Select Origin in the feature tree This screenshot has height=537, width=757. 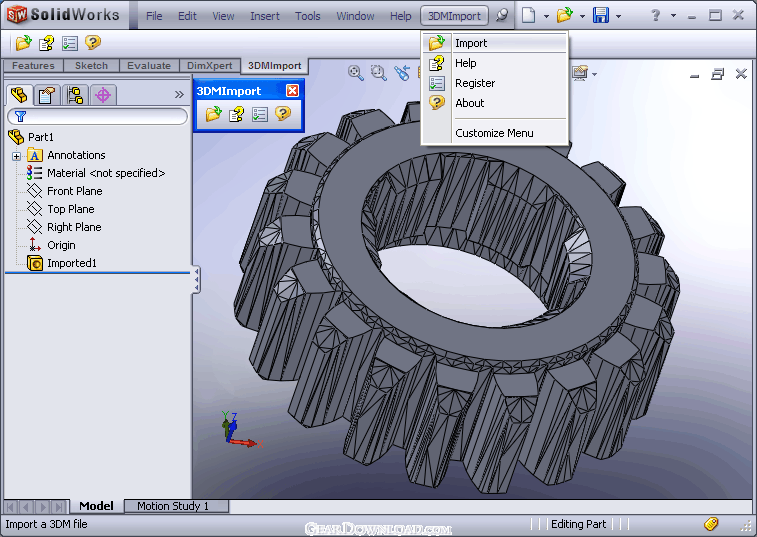point(61,245)
